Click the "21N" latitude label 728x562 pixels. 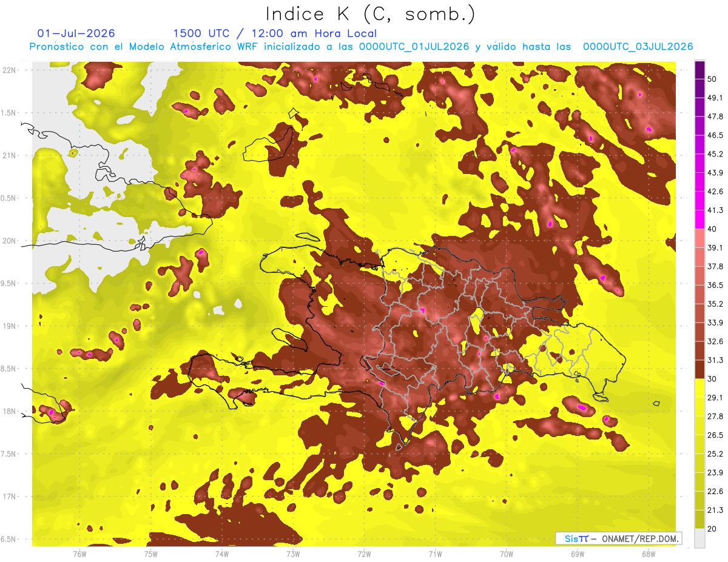[8, 155]
